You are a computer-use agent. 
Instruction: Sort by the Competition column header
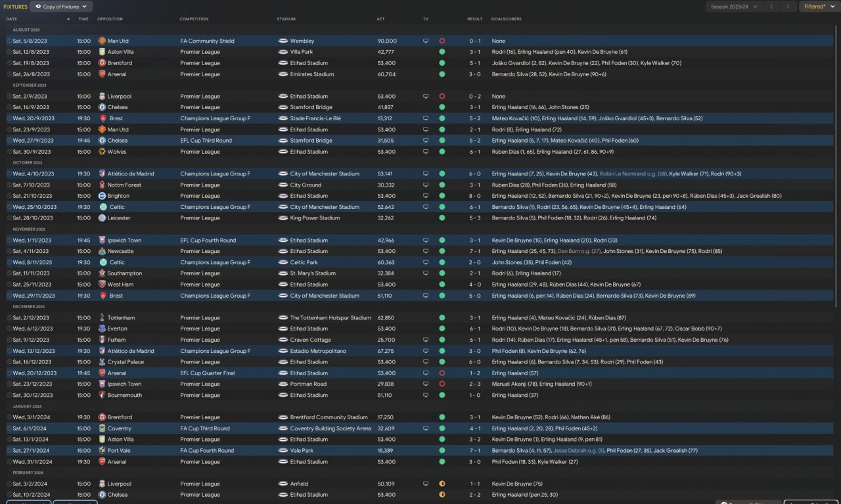(x=194, y=19)
